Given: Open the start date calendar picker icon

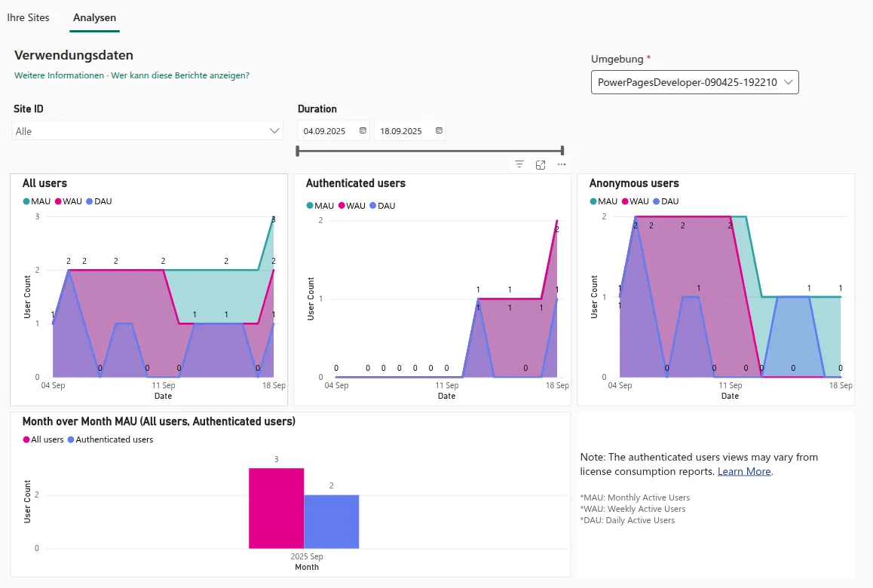Looking at the screenshot, I should point(363,131).
